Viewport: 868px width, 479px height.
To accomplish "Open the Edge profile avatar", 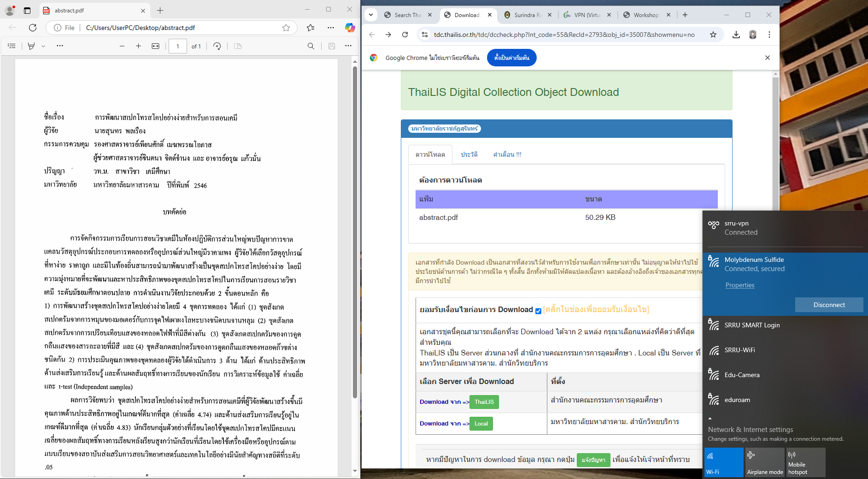I will [x=10, y=10].
